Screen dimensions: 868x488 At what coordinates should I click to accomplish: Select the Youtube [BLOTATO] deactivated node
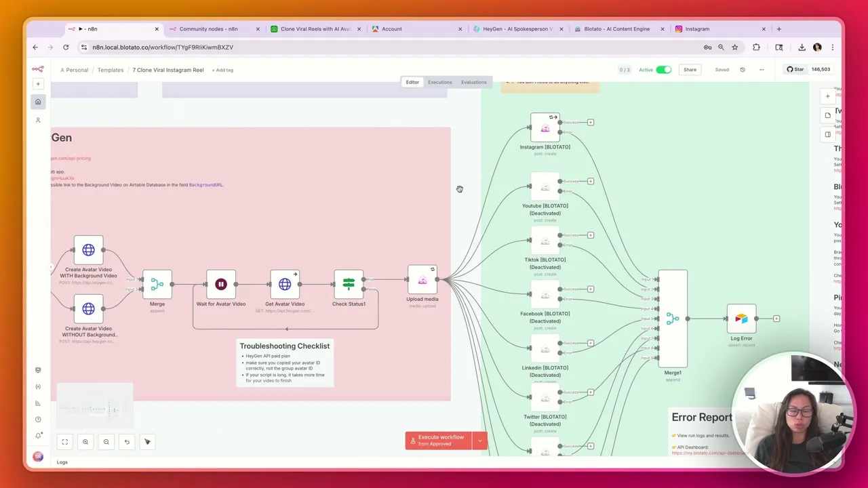click(x=545, y=186)
